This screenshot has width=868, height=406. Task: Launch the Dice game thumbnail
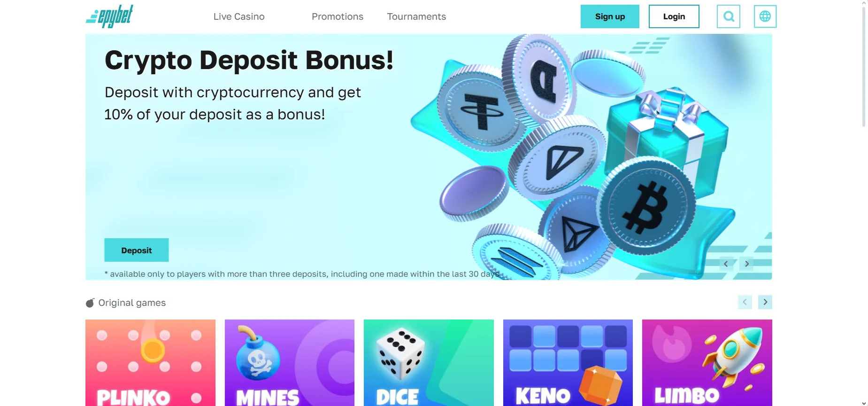(429, 363)
